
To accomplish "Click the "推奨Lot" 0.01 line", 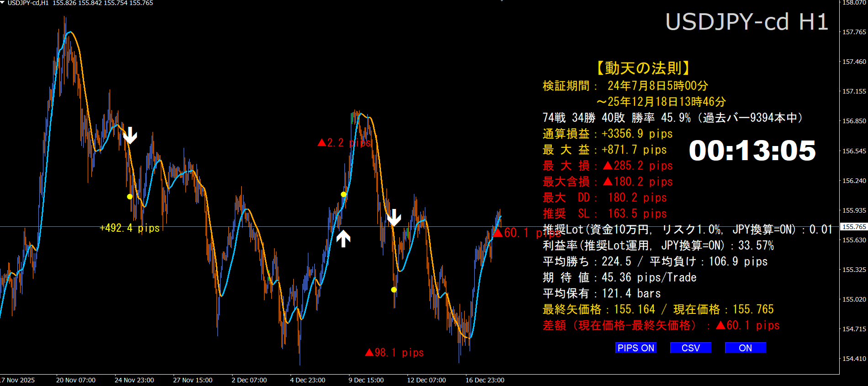I will click(x=688, y=230).
